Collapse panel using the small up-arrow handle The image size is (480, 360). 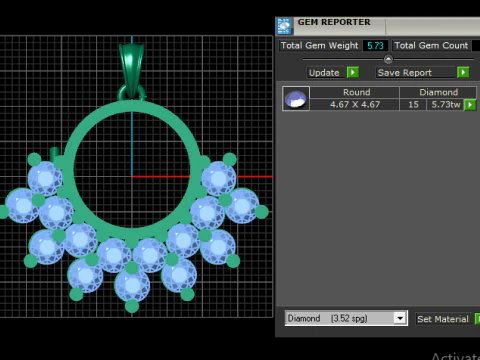point(388,59)
